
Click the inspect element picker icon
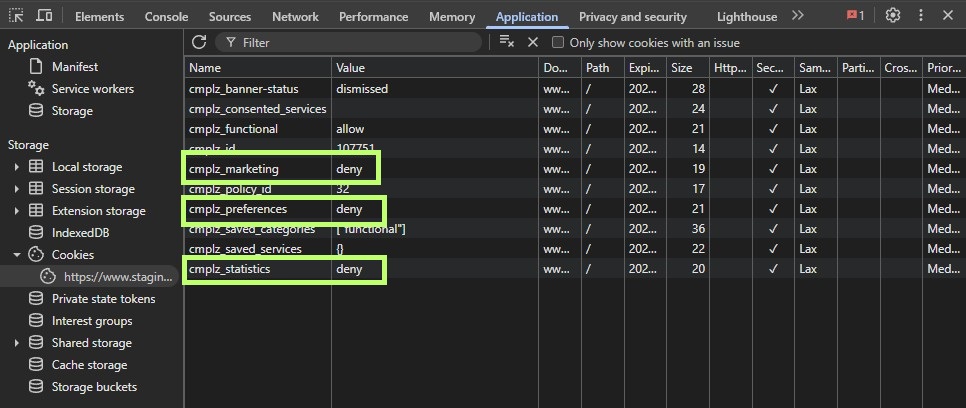pyautogui.click(x=16, y=16)
